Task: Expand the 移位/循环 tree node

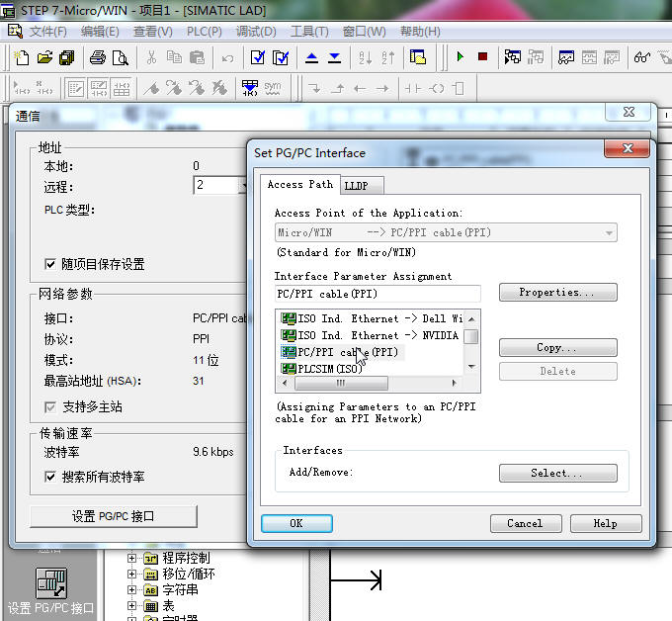Action: (131, 574)
